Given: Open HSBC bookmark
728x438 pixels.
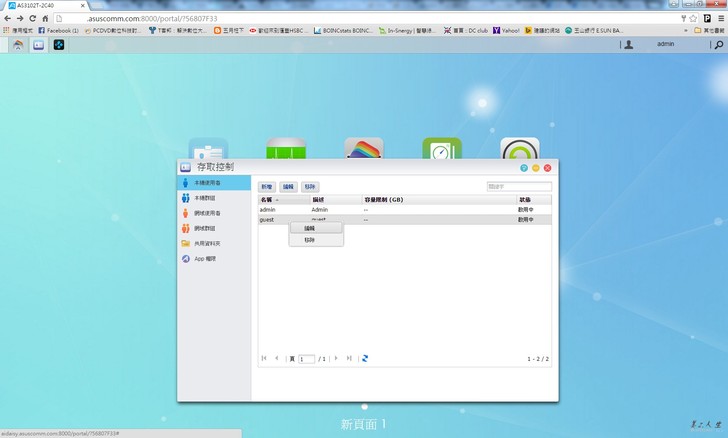Looking at the screenshot, I should pyautogui.click(x=279, y=30).
